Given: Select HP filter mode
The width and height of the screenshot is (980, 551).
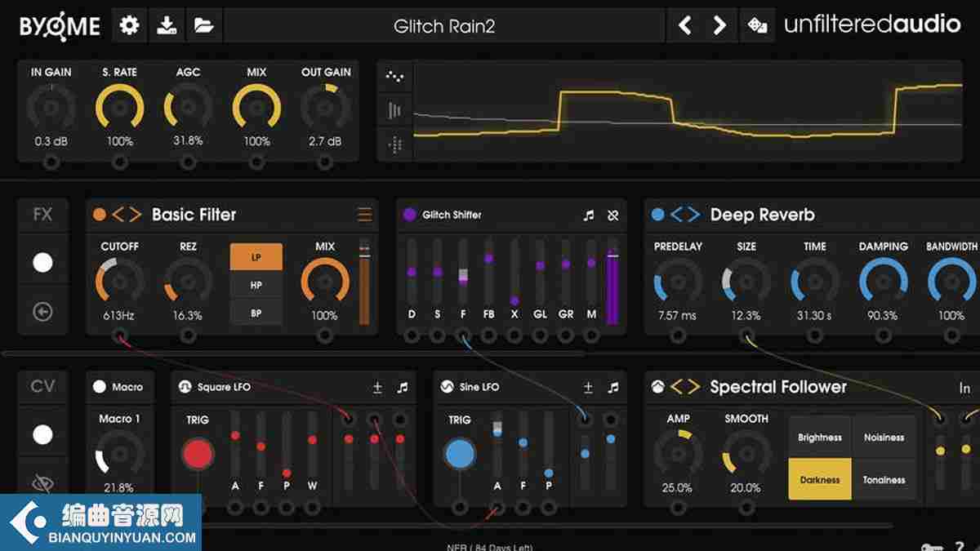Looking at the screenshot, I should pos(256,285).
